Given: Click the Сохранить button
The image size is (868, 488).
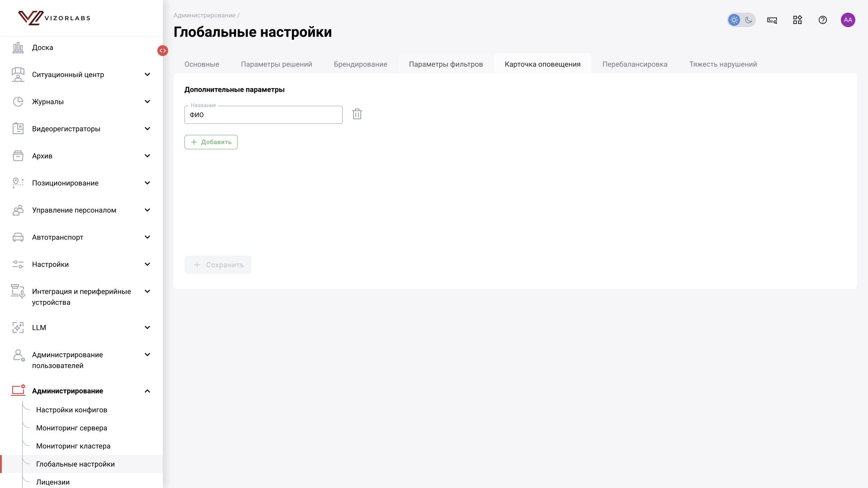Looking at the screenshot, I should pos(218,265).
